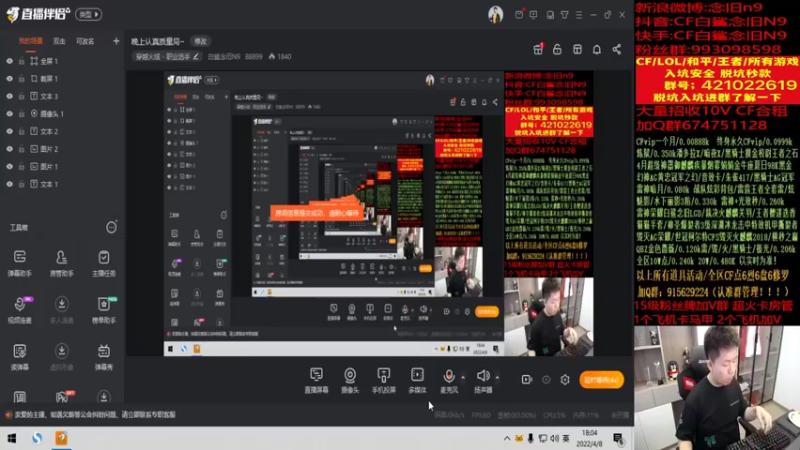Click the tray volume icon
This screenshot has height=450, width=800.
555,438
